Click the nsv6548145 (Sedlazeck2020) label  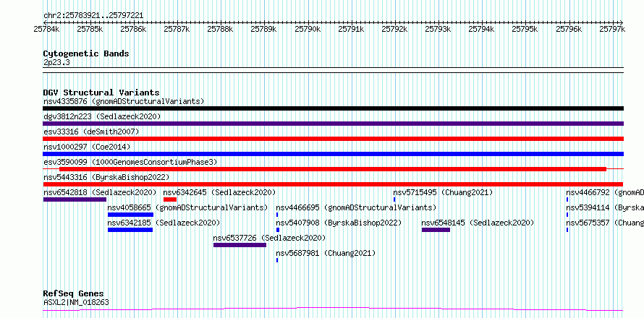tap(478, 223)
